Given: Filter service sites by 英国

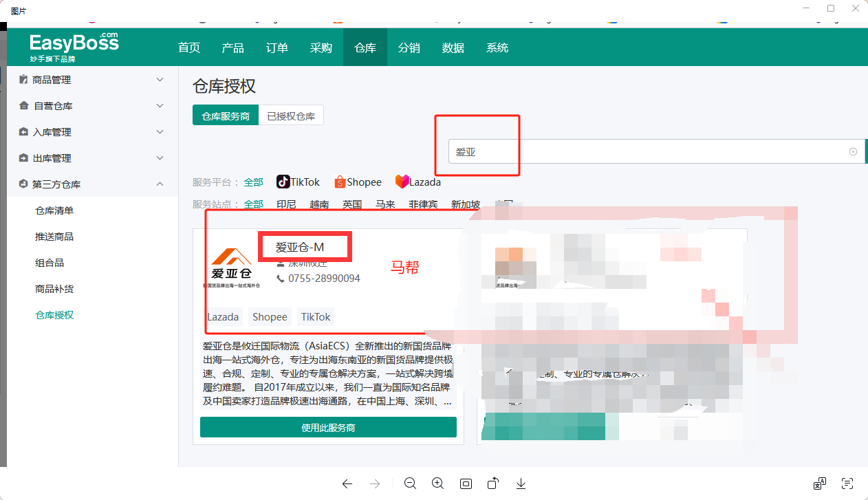Looking at the screenshot, I should click(x=352, y=204).
